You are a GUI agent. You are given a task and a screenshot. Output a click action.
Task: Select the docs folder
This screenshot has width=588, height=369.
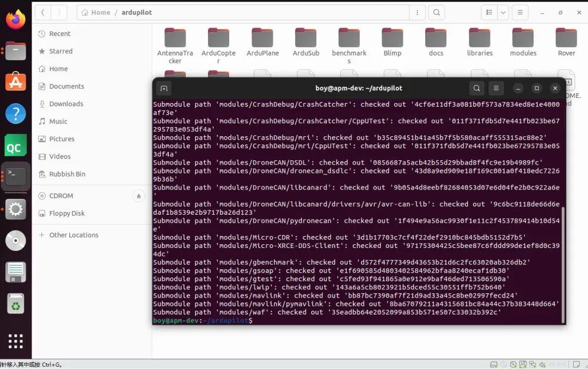coord(436,42)
